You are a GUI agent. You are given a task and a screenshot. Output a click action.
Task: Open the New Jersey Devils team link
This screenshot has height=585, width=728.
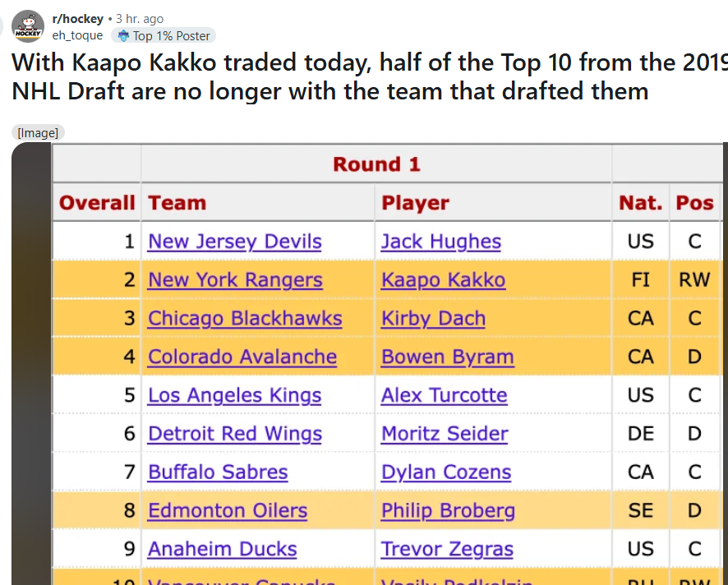(x=234, y=242)
